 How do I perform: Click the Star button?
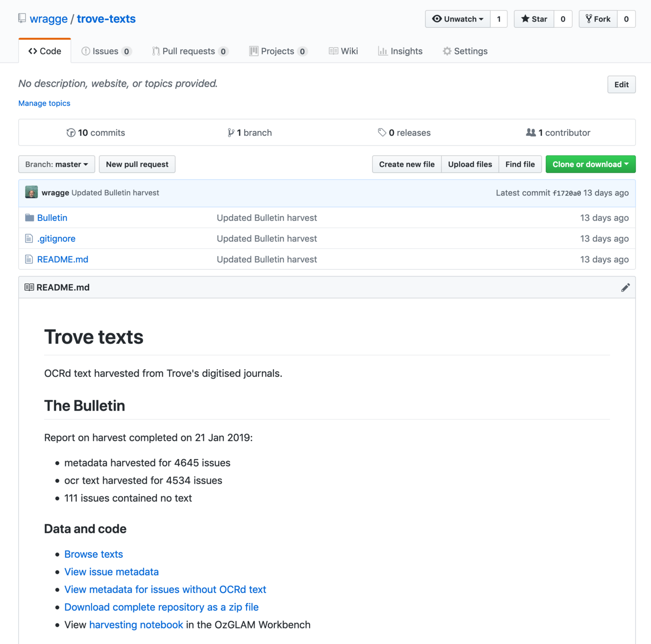tap(534, 19)
